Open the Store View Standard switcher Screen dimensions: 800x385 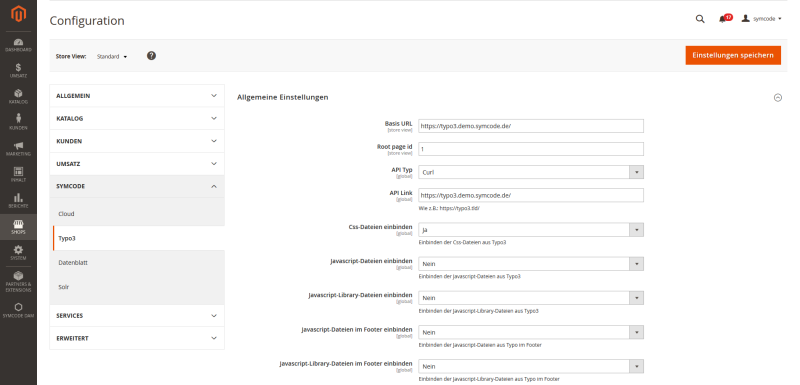click(112, 57)
